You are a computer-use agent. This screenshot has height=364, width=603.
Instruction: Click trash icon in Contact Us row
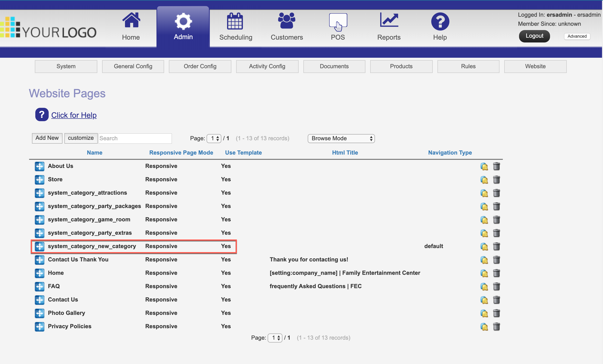point(496,300)
